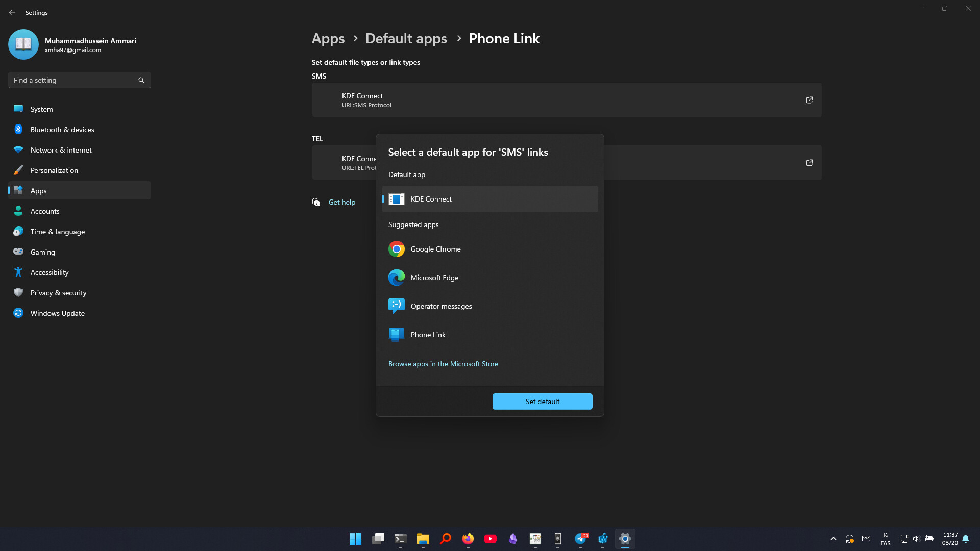980x551 pixels.
Task: Open the Get help link
Action: [341, 202]
